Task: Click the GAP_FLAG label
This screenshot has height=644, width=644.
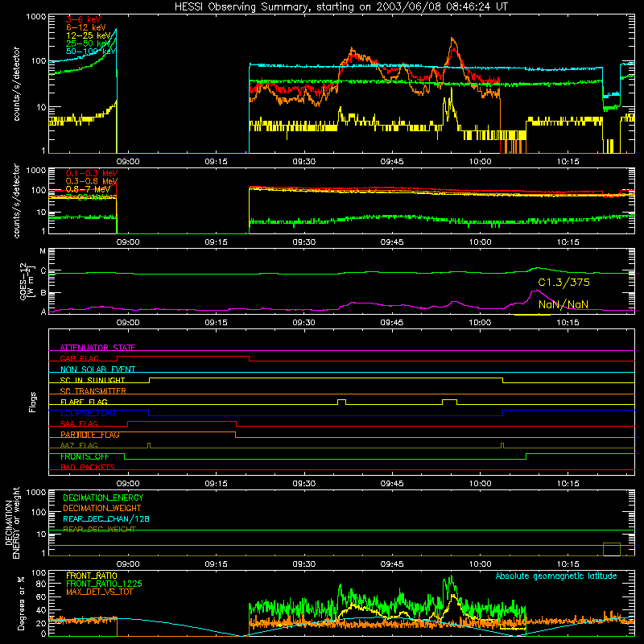Action: 79,358
